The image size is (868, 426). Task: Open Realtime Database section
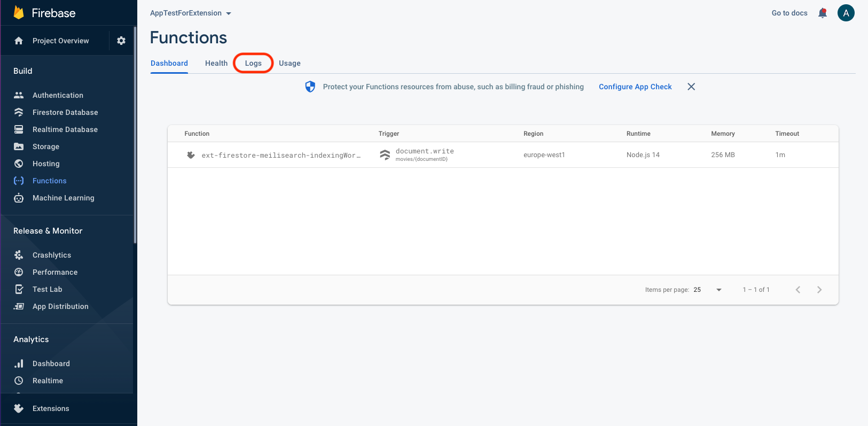(x=65, y=129)
